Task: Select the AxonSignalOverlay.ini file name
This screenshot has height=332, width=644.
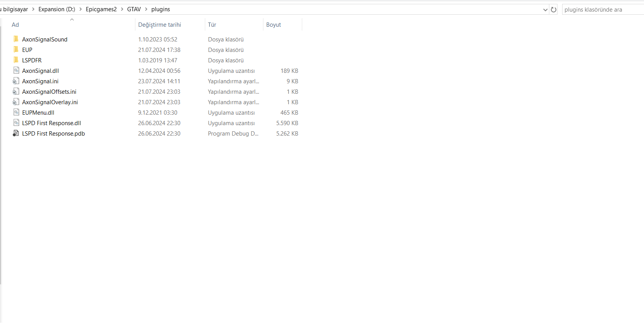Action: pyautogui.click(x=50, y=102)
